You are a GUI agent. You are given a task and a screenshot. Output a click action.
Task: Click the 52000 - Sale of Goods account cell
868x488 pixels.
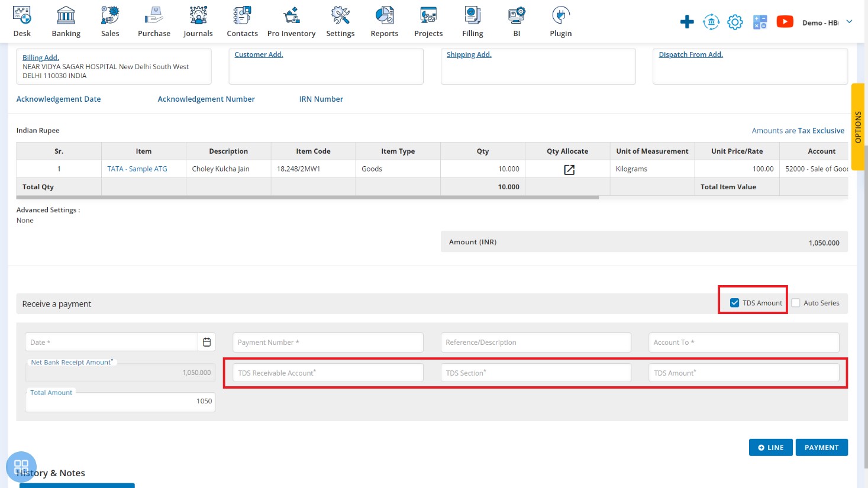coord(814,169)
